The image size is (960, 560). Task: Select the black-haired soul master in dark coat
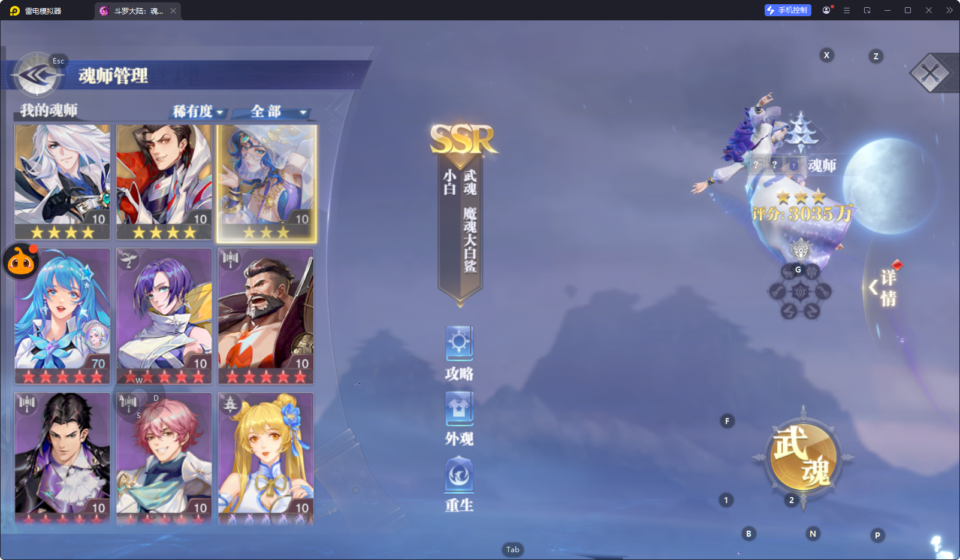click(x=62, y=458)
